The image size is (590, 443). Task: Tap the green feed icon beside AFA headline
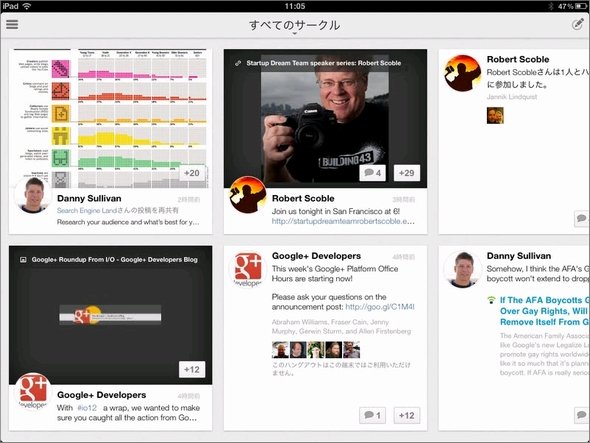(x=491, y=300)
